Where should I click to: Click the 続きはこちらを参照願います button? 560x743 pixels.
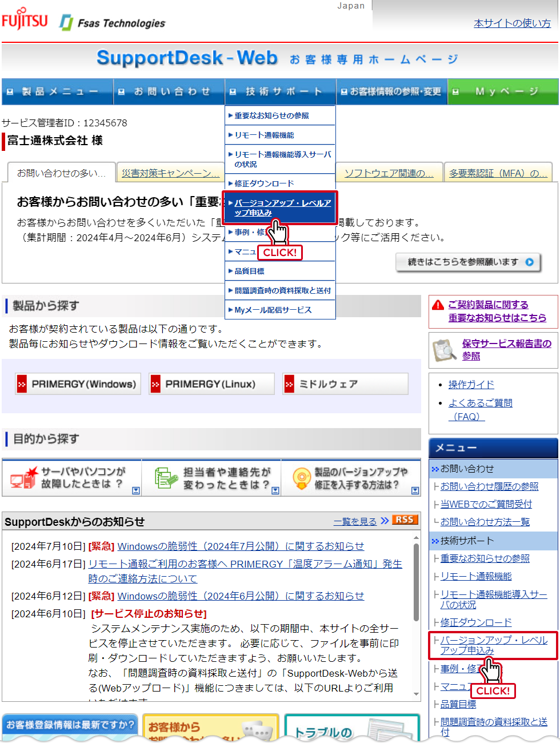[x=469, y=262]
